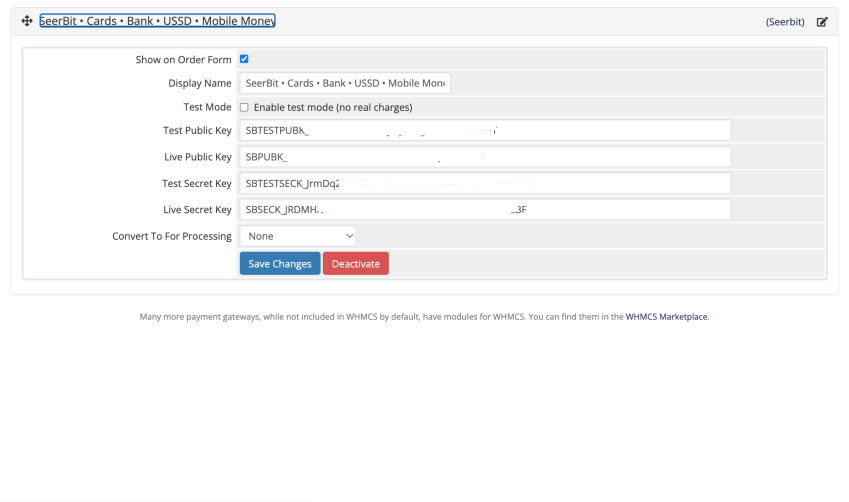Click the 'Enable test mode (no real charges)' label
This screenshot has height=502, width=849.
pyautogui.click(x=333, y=107)
